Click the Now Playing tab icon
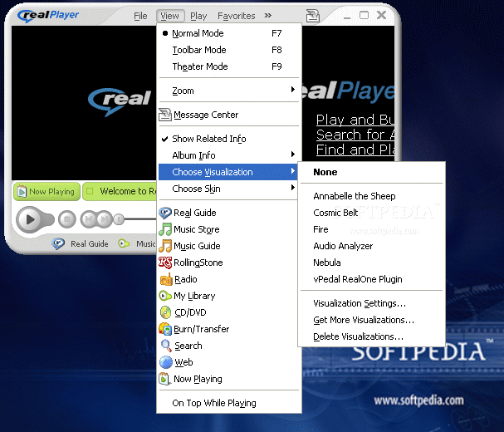 coord(22,191)
